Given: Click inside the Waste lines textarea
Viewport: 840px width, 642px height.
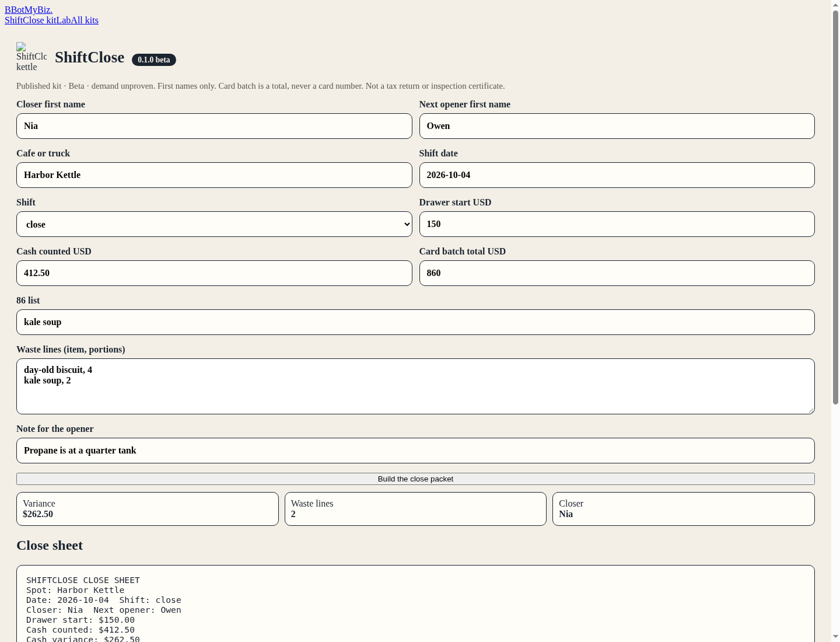Looking at the screenshot, I should click(415, 386).
